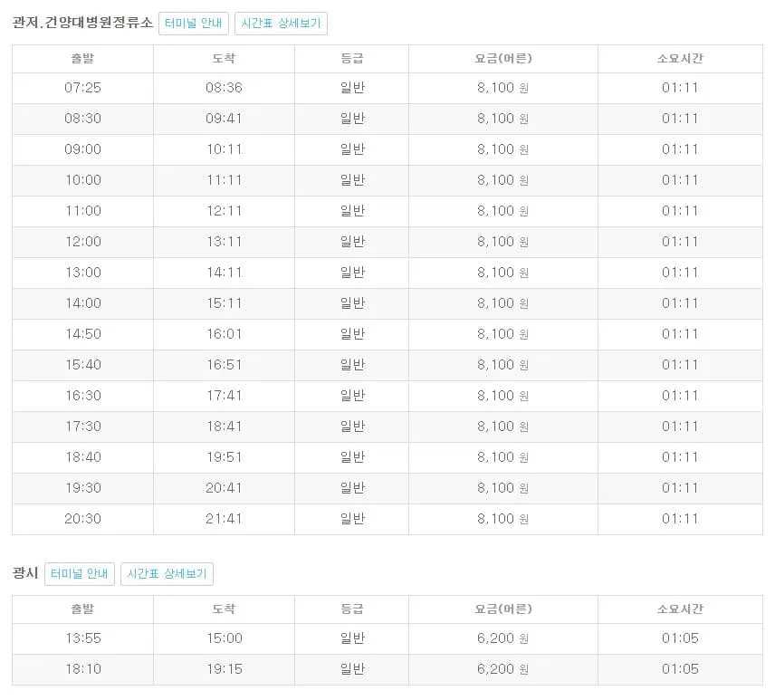Select the 14:00 departure time cell
The image size is (775, 700).
coord(82,303)
